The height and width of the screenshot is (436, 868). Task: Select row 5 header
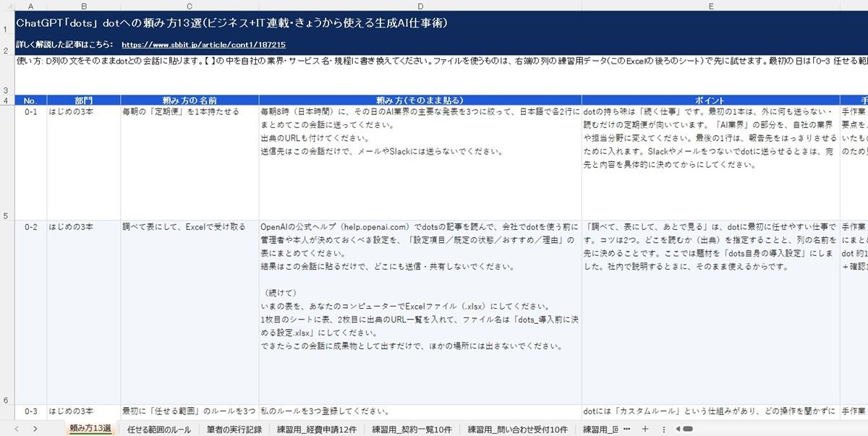click(x=7, y=163)
